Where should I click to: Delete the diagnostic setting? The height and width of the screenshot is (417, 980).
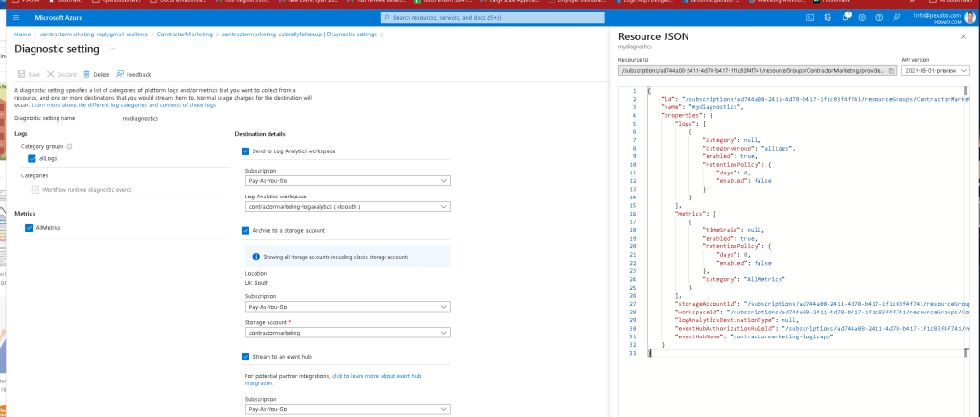[x=96, y=74]
